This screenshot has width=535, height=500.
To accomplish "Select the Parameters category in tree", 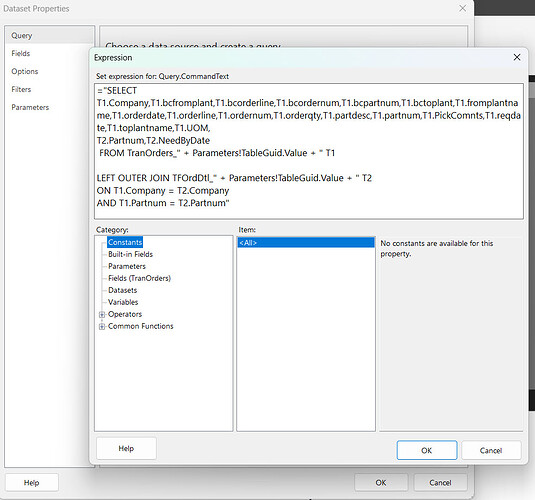I will click(x=127, y=266).
